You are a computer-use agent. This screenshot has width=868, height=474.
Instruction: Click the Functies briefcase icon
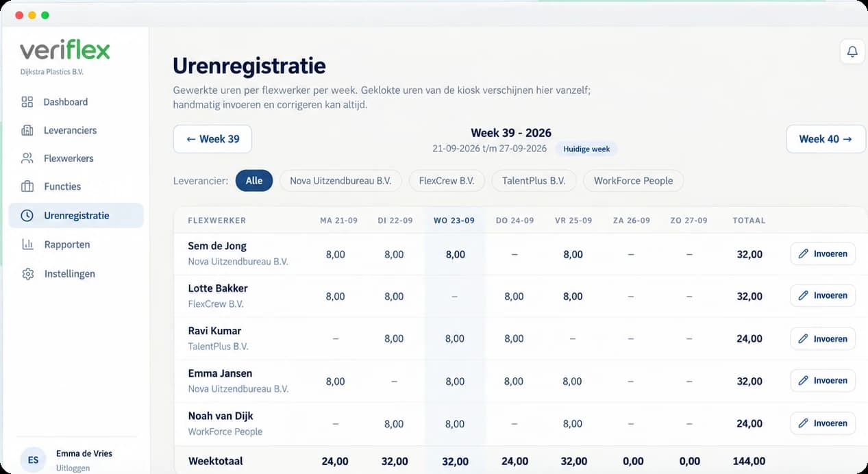(x=27, y=186)
